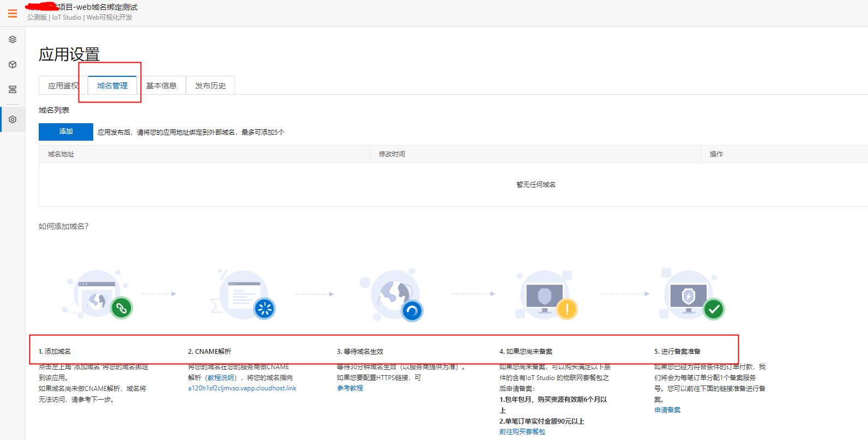Click the a120h1sf2cljmvso.vapp.cloudhost.link address
This screenshot has width=868, height=440.
(242, 388)
